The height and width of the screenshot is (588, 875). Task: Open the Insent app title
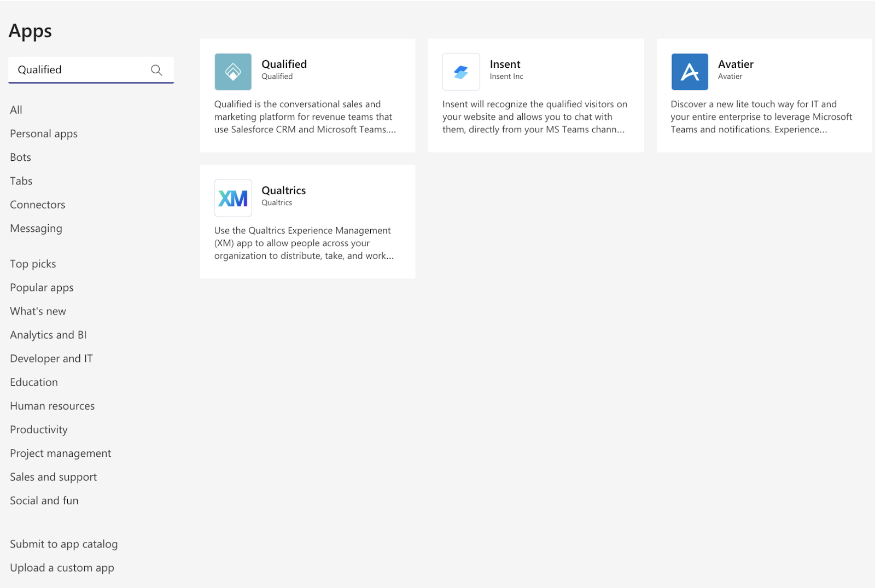click(x=505, y=65)
